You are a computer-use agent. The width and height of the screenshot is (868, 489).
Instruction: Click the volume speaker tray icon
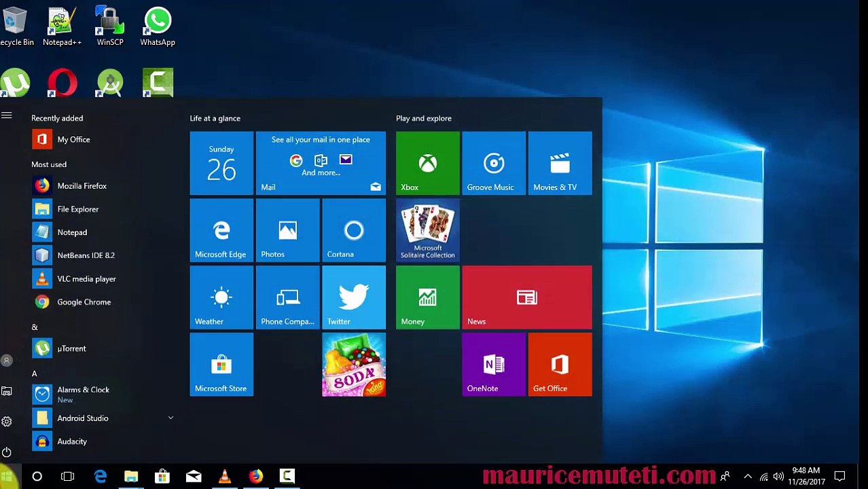click(778, 477)
